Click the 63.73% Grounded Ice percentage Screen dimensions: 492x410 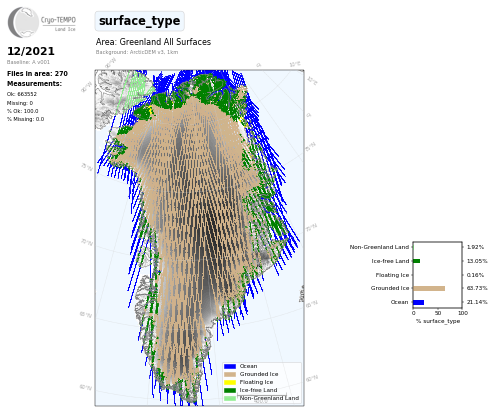(477, 288)
